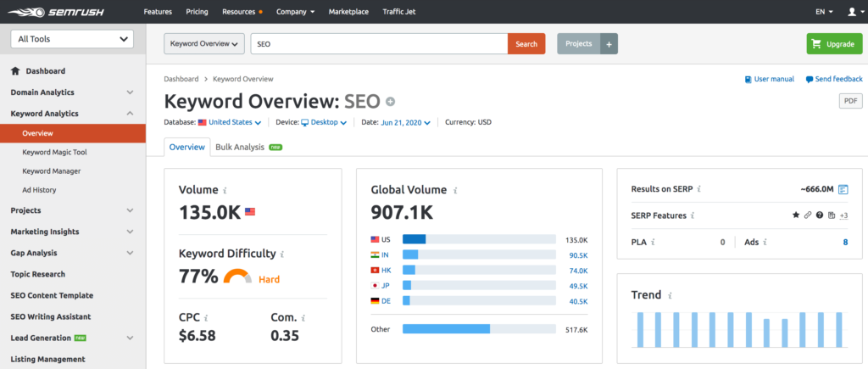Click the SEO keyword search field
Viewport: 868px width, 369px height.
click(x=379, y=44)
